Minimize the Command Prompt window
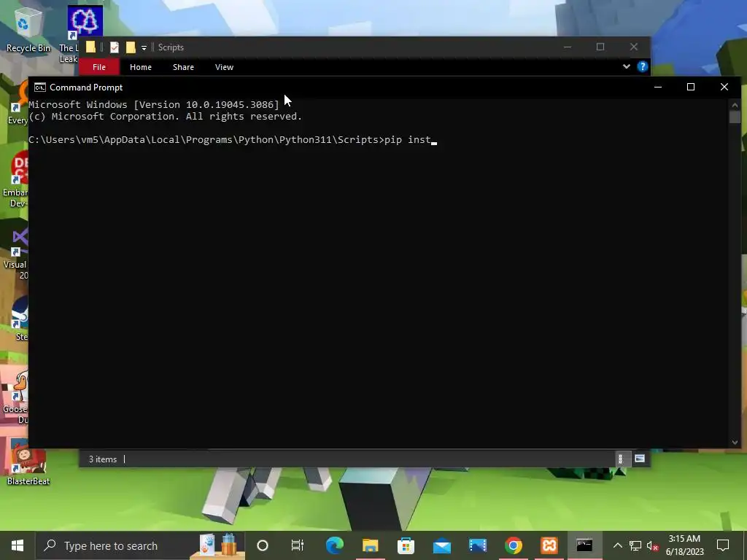 658,87
